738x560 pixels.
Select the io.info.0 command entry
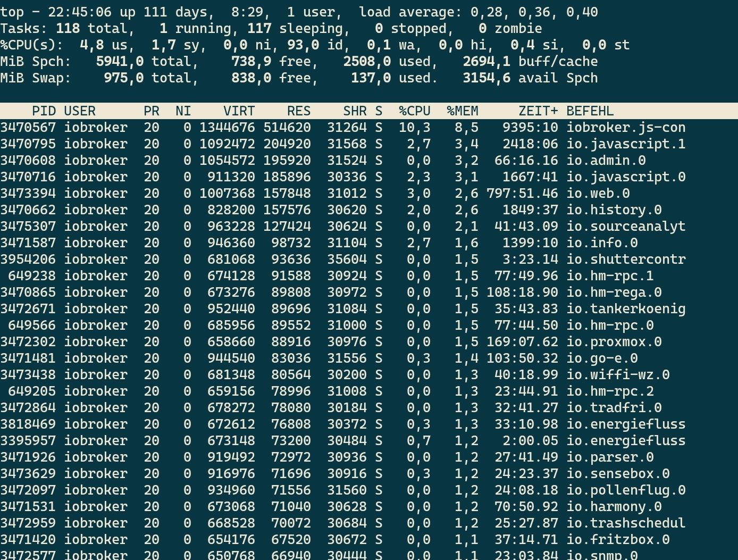602,243
